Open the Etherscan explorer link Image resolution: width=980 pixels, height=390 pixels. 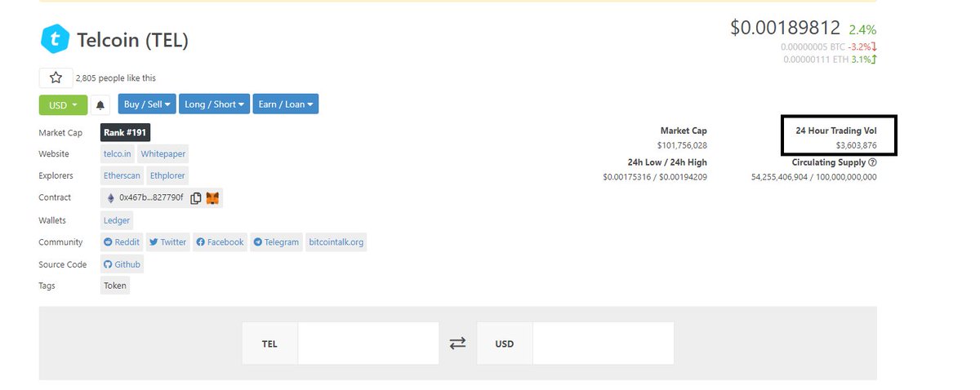pyautogui.click(x=122, y=175)
